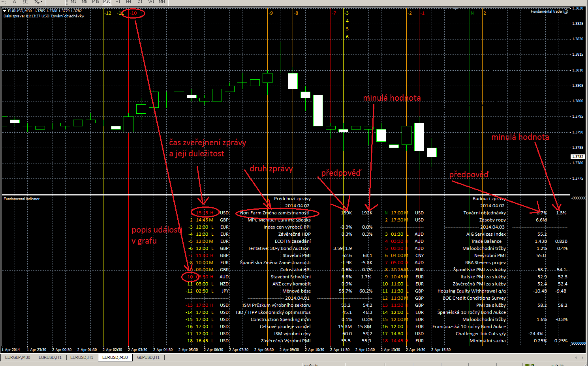The height and width of the screenshot is (366, 588).
Task: Select the text 'A' drawing tool
Action: click(15, 2)
